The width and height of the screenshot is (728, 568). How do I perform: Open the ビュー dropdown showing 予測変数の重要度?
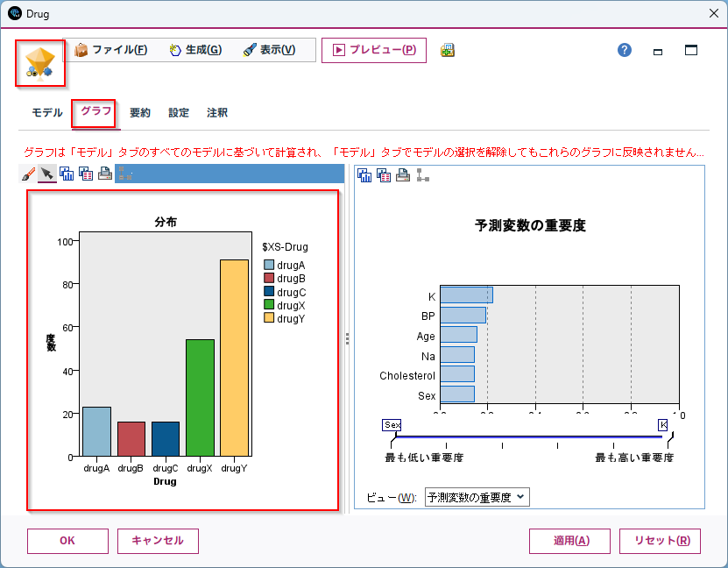(477, 497)
